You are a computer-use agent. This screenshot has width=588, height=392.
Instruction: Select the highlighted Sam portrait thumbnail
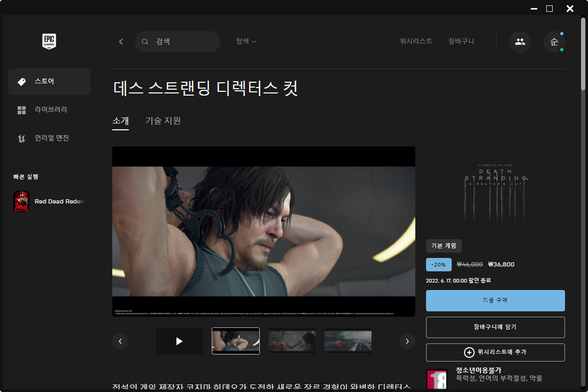[x=236, y=341]
